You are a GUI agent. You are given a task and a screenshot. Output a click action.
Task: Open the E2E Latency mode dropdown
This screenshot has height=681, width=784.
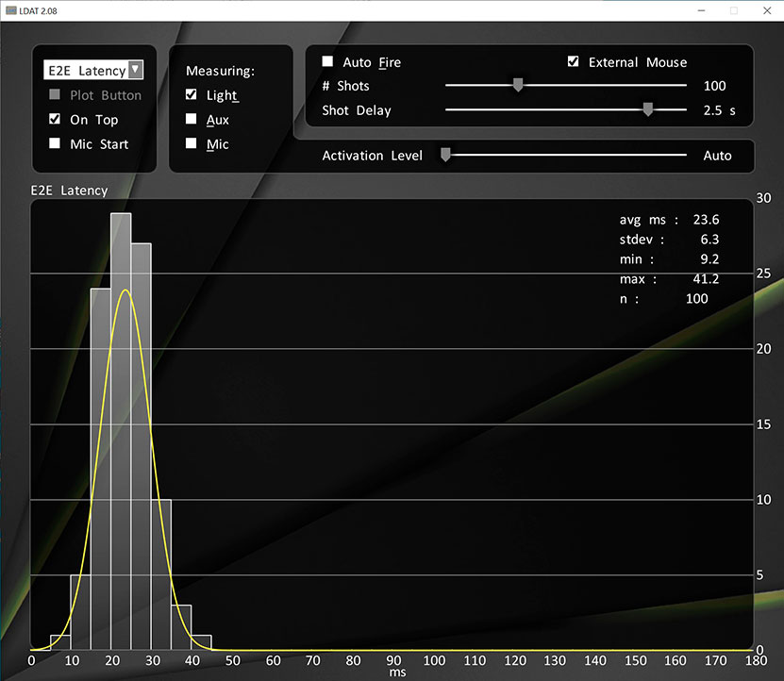pyautogui.click(x=93, y=70)
